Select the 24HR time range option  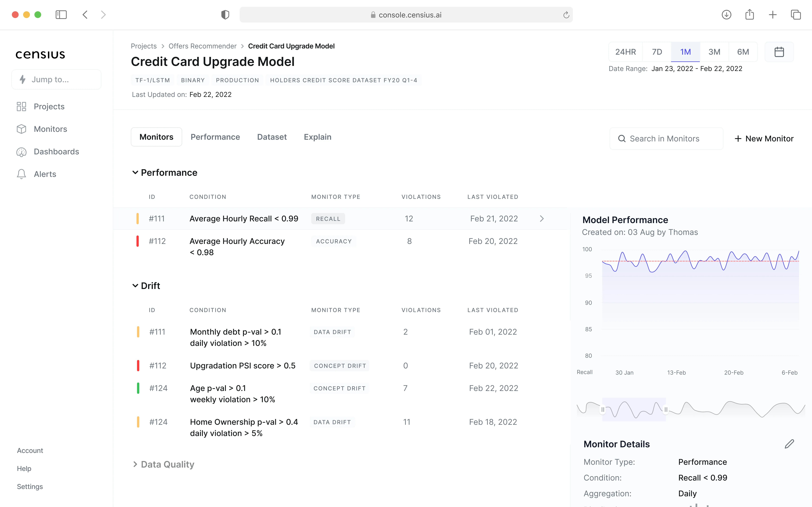tap(625, 52)
